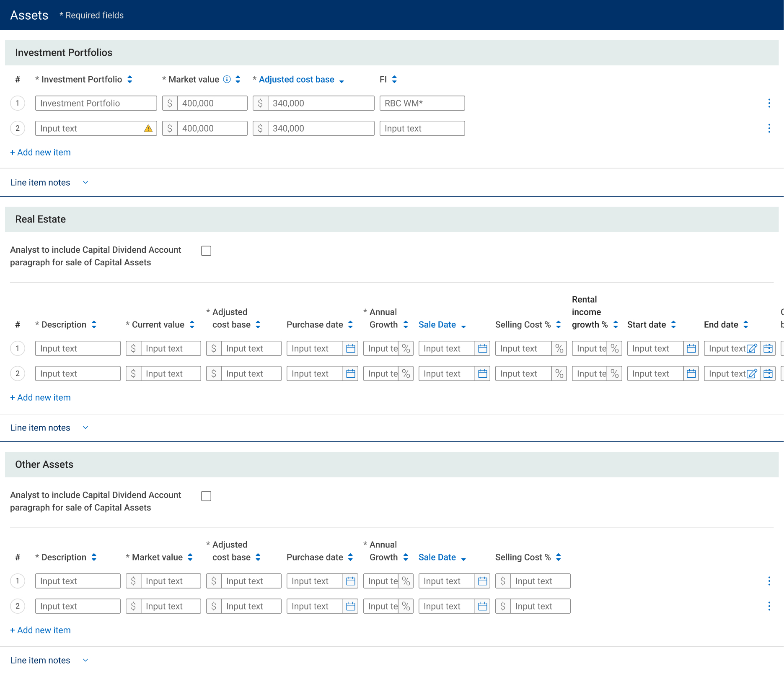Check Capital Dividend Account box under Real Estate

(206, 251)
